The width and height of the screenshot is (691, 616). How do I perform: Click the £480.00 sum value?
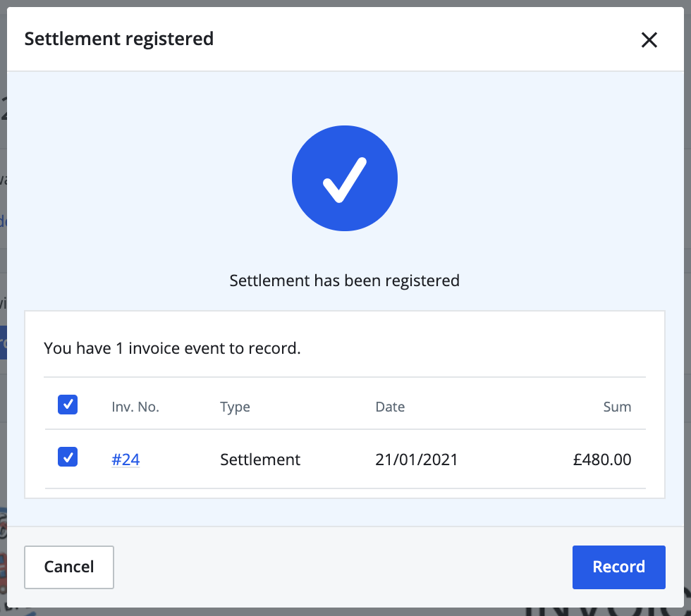pos(602,459)
